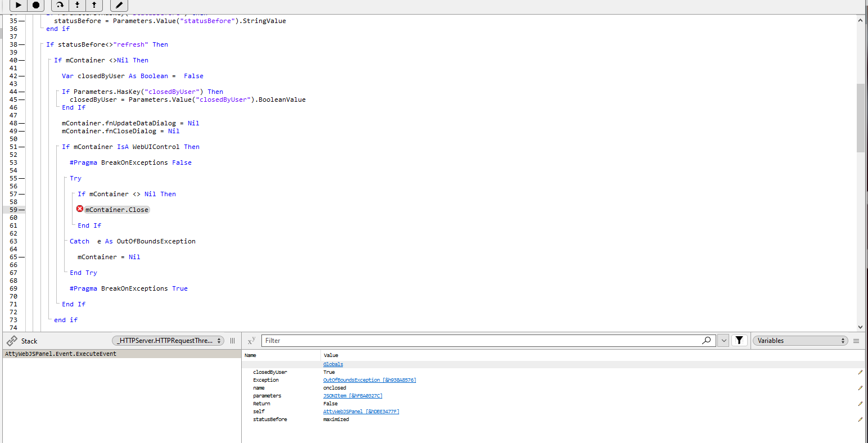Open the JSONItem parameters link
Viewport: 868px width, 443px height.
[352, 396]
